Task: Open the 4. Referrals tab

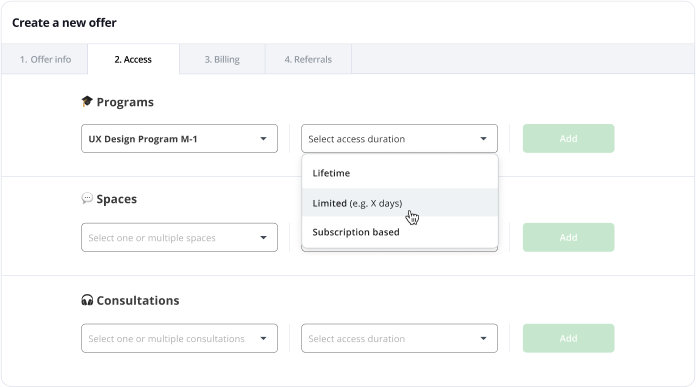Action: [308, 59]
